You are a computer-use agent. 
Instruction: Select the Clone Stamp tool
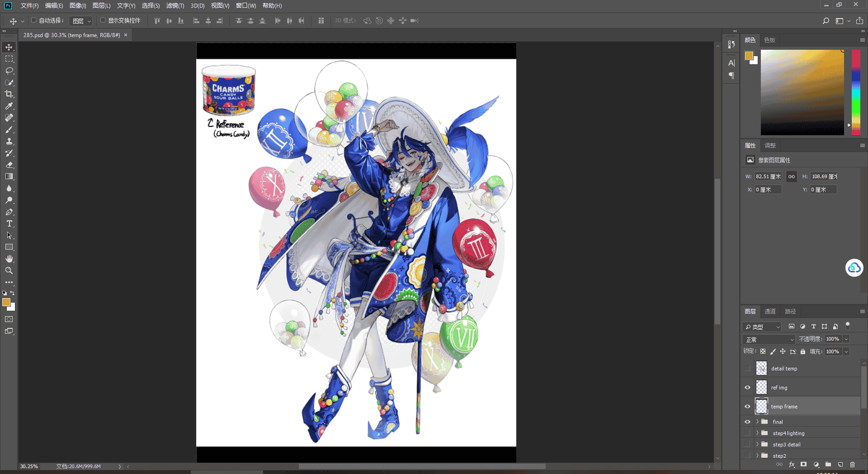(9, 141)
